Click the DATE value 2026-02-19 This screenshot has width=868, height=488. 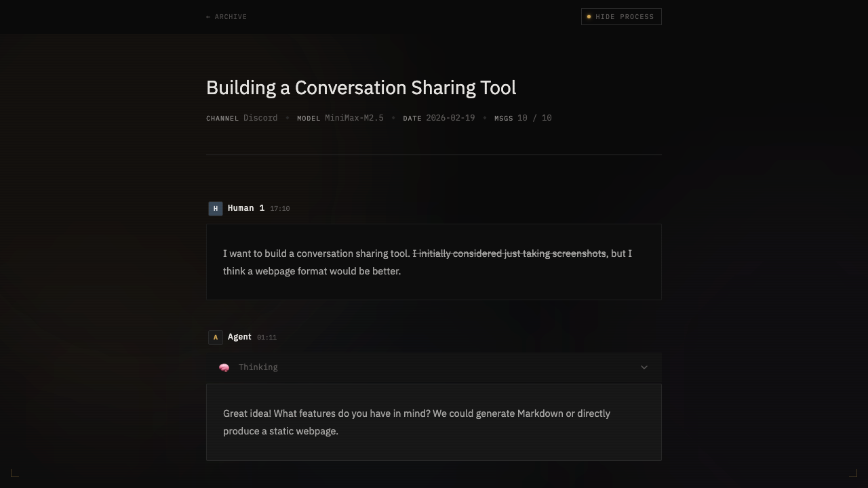450,117
